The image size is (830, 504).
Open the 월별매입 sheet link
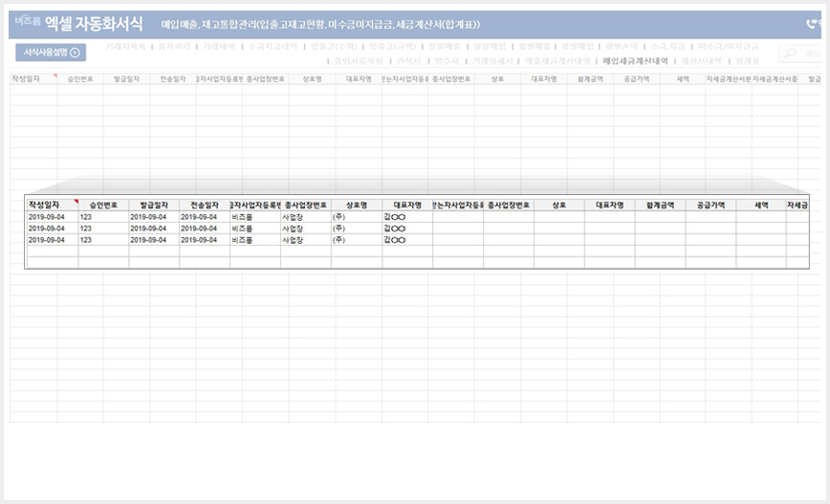[x=578, y=47]
